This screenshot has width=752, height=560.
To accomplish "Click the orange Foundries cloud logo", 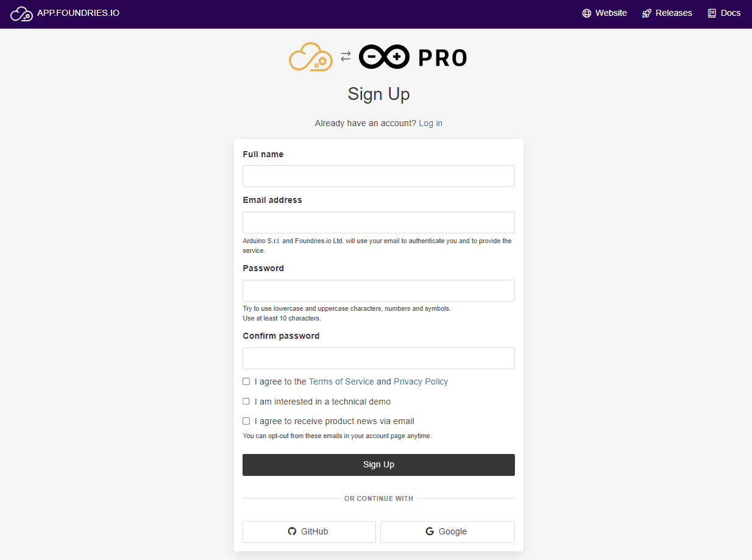I will click(310, 57).
